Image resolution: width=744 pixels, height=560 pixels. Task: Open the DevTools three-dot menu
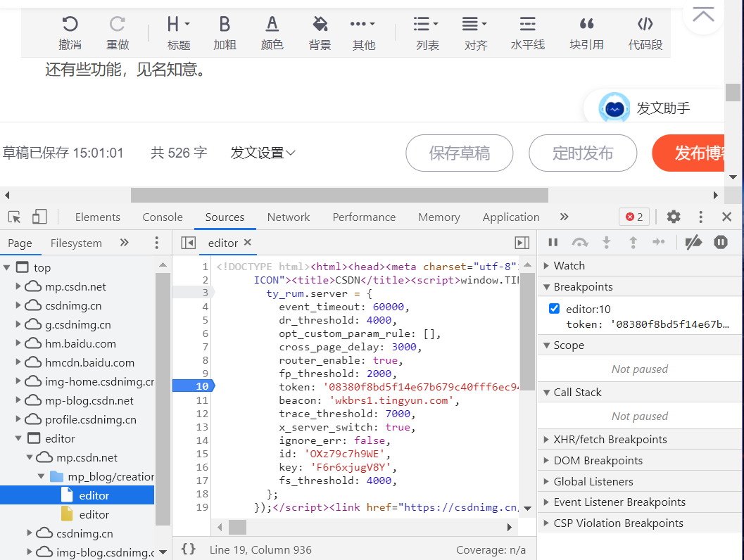coord(700,217)
